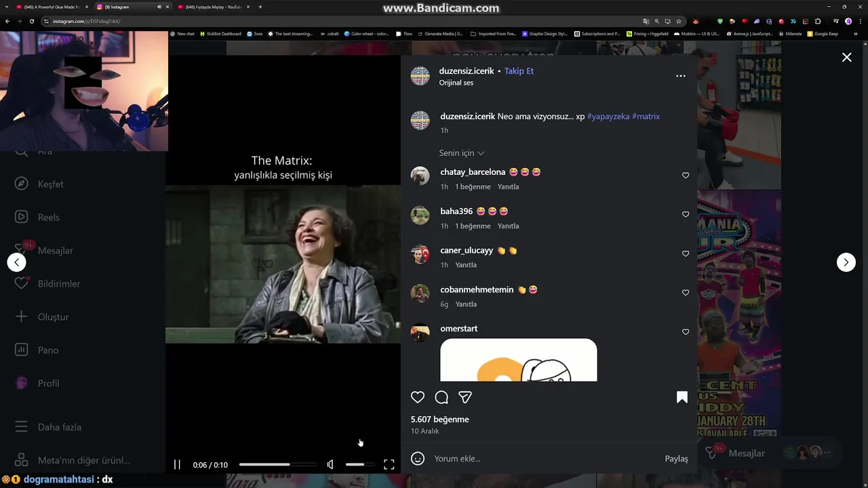Reply to chatay_barcelona's comment
The width and height of the screenshot is (868, 488).
pyautogui.click(x=508, y=187)
